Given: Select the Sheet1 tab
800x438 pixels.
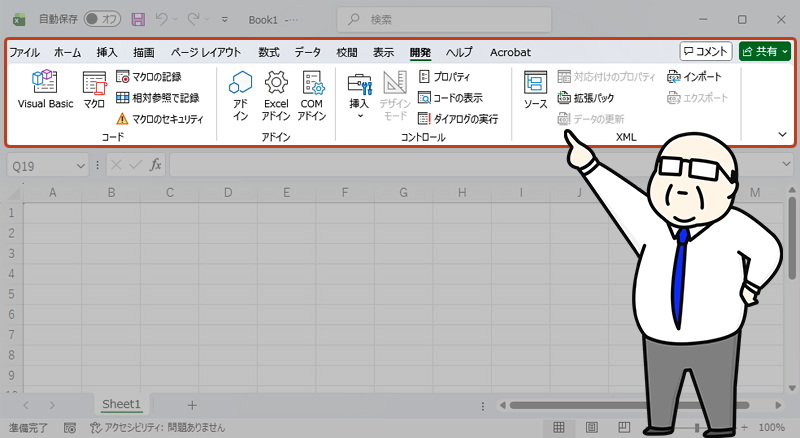Looking at the screenshot, I should pyautogui.click(x=121, y=404).
